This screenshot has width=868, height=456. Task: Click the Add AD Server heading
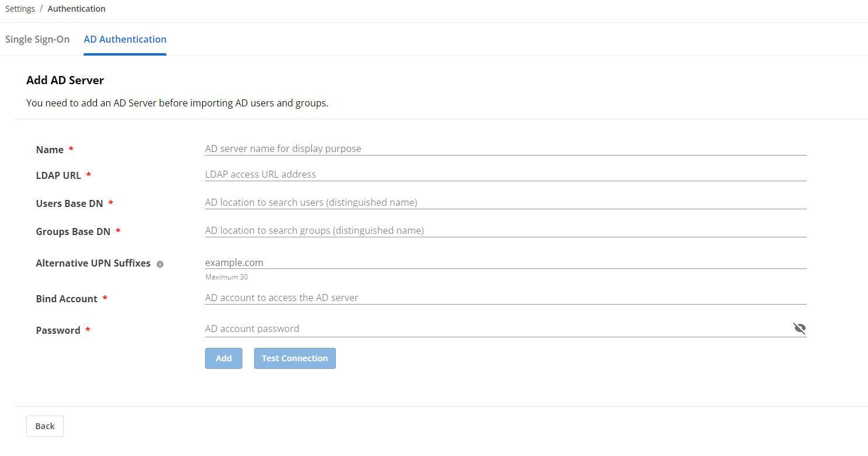coord(65,80)
